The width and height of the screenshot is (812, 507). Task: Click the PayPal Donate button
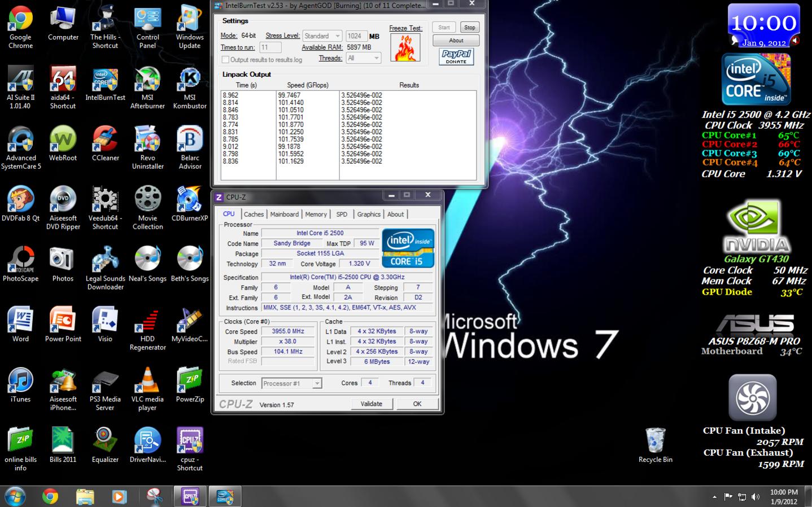click(456, 56)
